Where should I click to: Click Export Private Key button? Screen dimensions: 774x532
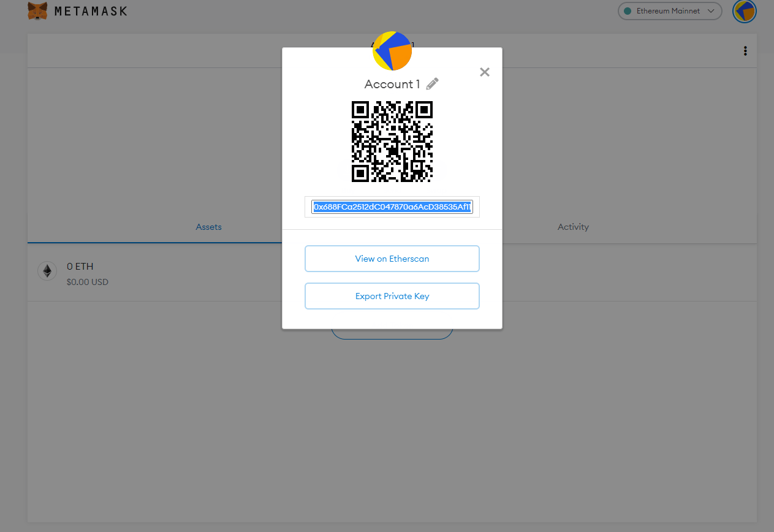(x=392, y=296)
